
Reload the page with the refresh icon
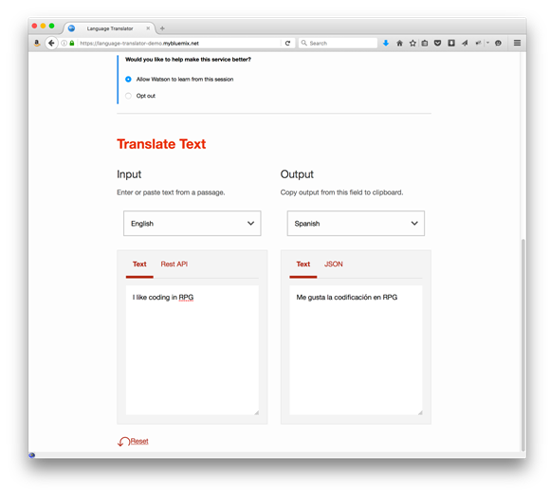tap(288, 43)
